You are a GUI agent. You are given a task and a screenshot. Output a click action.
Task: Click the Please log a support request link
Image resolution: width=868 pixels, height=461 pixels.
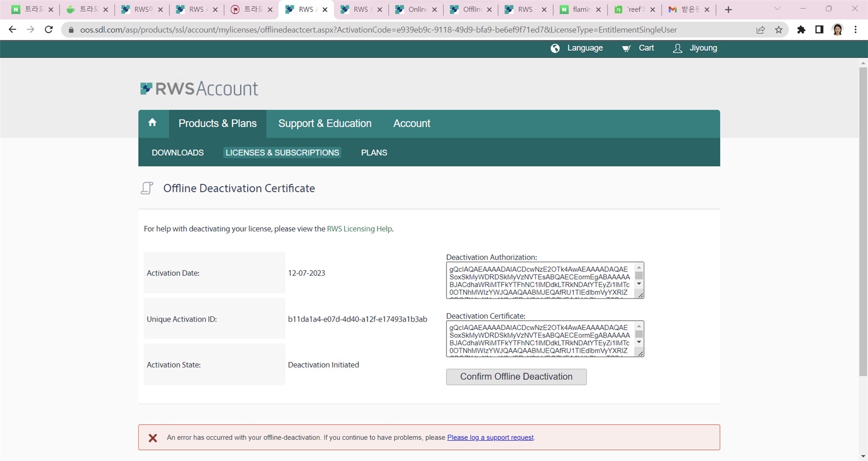pyautogui.click(x=490, y=437)
